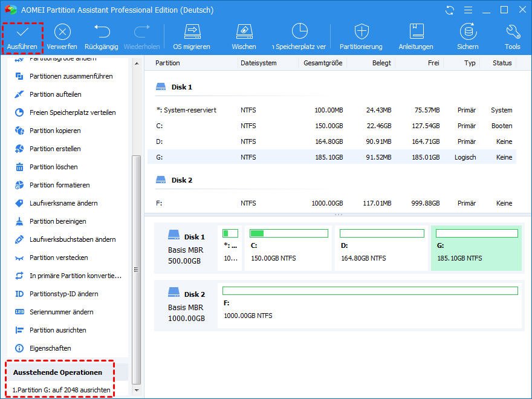
Task: Click Disk 2 Basis MBR label in map
Action: [x=186, y=306]
